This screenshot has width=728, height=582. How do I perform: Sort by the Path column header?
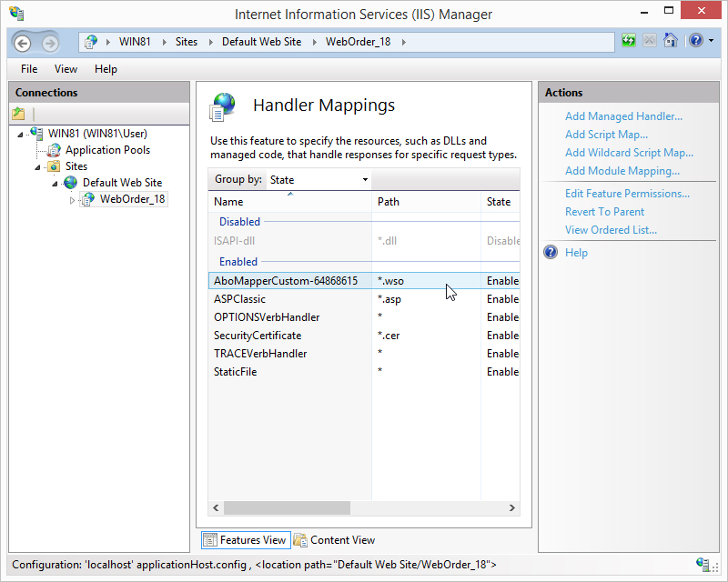click(426, 201)
